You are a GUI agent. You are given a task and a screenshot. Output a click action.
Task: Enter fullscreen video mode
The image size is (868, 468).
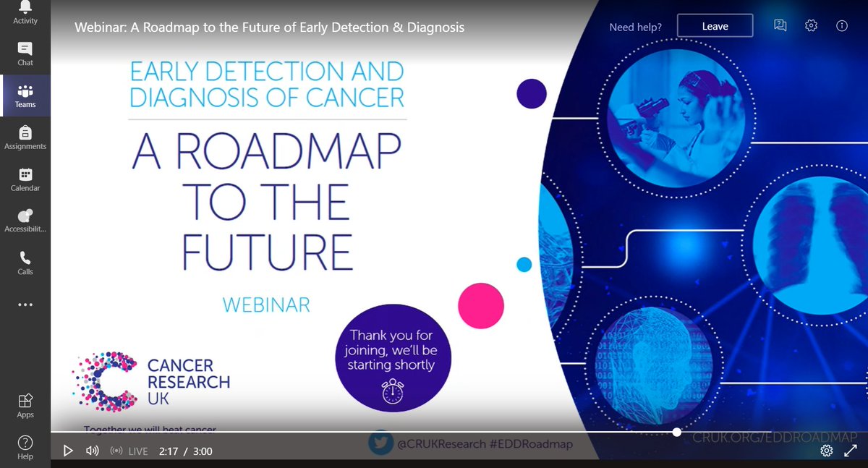(x=851, y=451)
